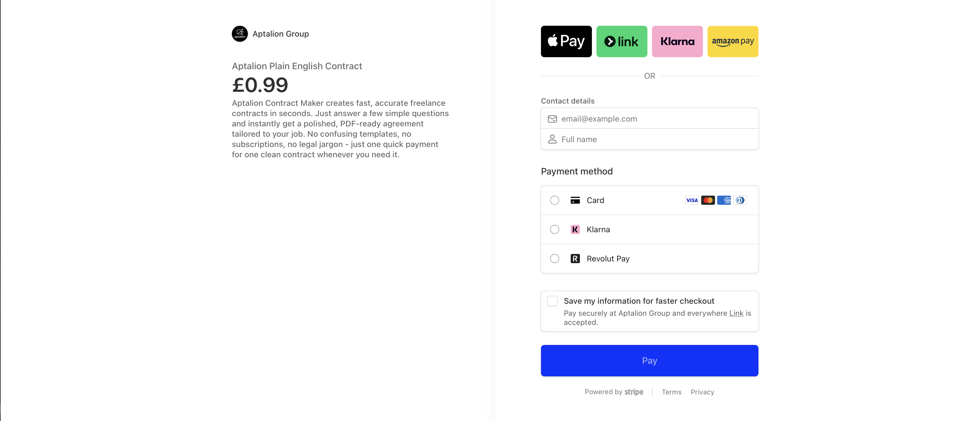
Task: Select the green Link payment button
Action: 622,41
